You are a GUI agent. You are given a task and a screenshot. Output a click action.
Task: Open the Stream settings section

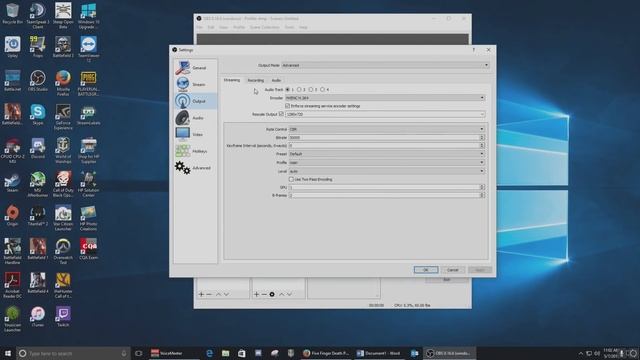[195, 84]
